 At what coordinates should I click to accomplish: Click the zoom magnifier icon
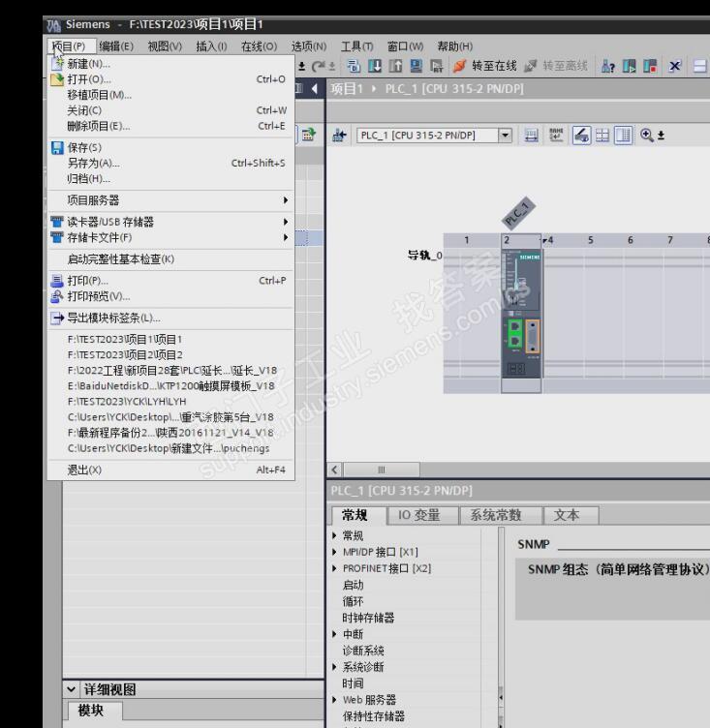tap(646, 136)
